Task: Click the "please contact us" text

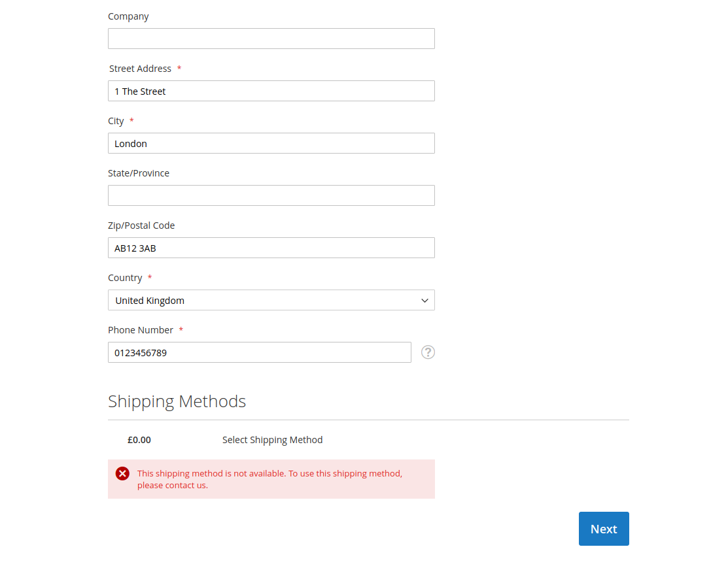Action: tap(171, 485)
